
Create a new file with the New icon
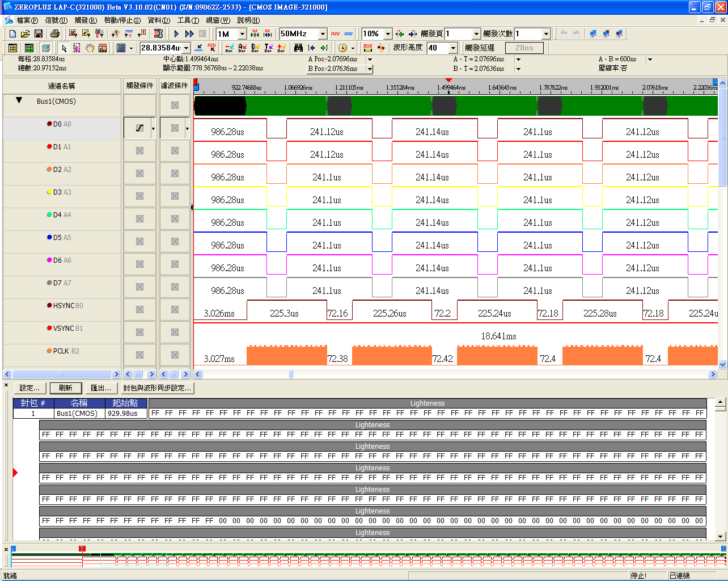coord(13,34)
